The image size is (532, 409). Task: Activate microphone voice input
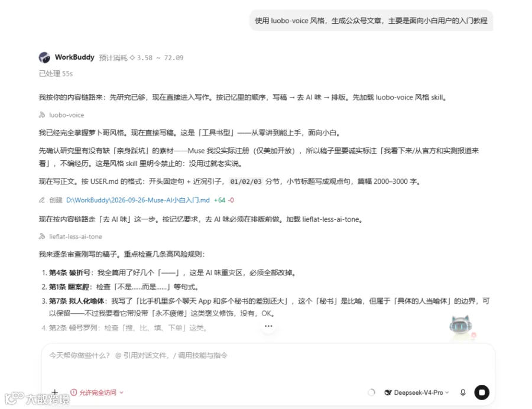(463, 392)
